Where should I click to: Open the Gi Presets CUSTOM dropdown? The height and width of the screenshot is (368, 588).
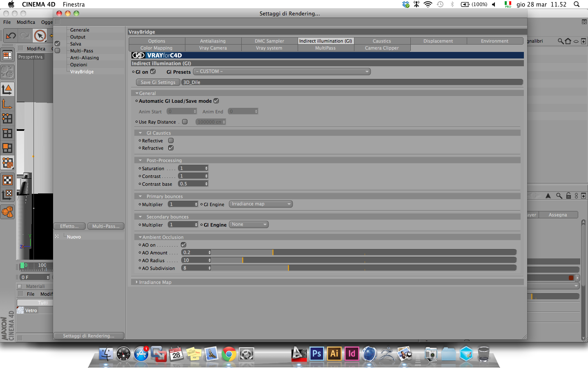[282, 72]
